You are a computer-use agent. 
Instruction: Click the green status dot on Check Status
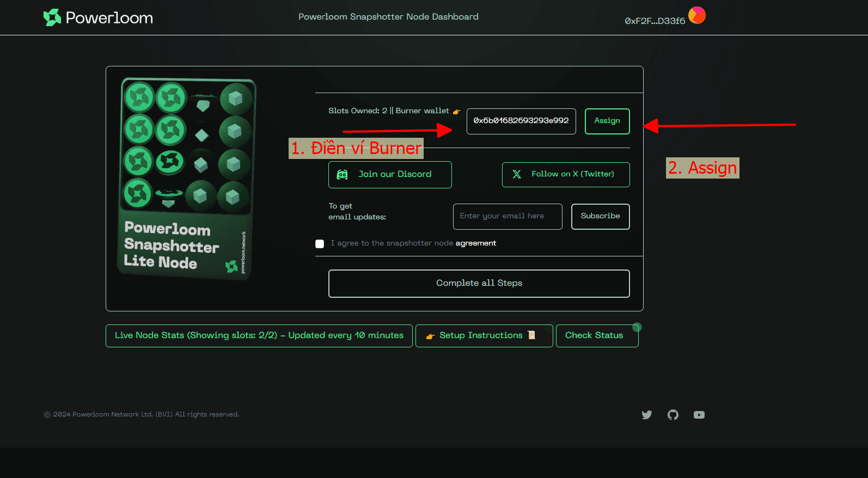(637, 327)
